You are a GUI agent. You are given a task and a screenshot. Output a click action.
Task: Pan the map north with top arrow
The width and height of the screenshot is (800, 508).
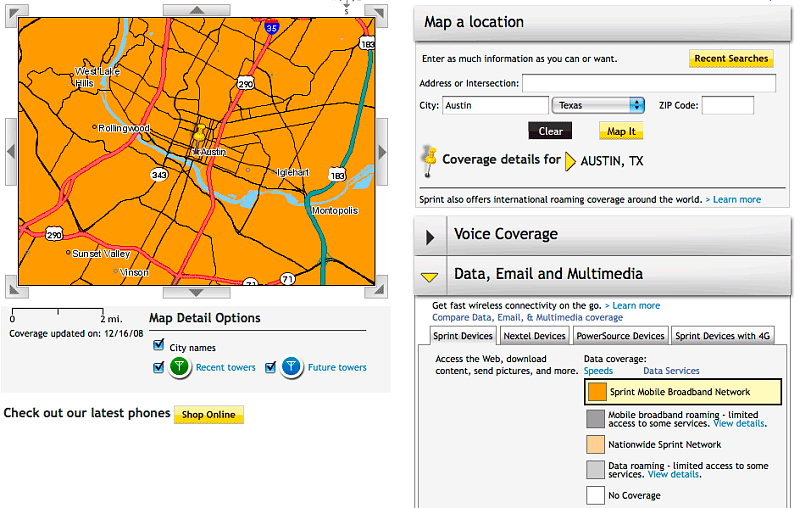coord(196,10)
